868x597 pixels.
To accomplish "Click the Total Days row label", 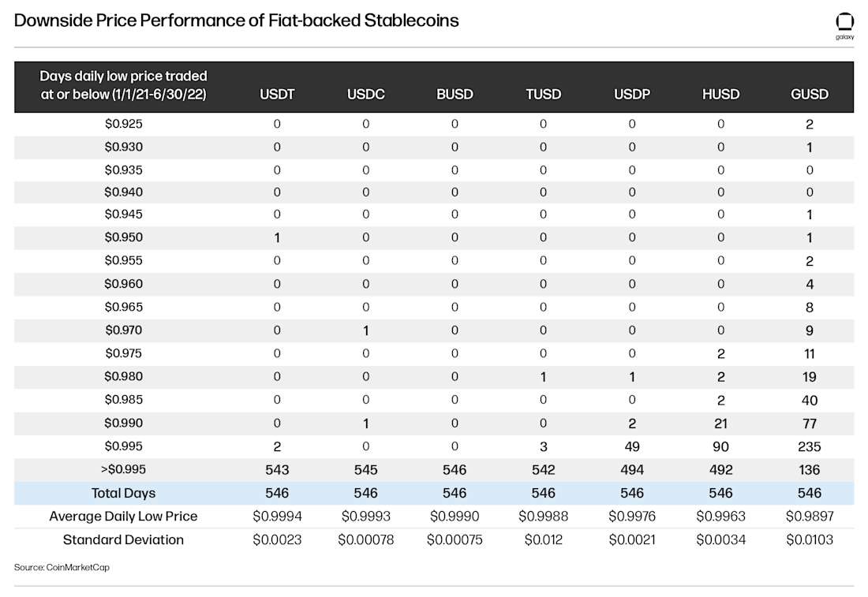I will click(123, 493).
